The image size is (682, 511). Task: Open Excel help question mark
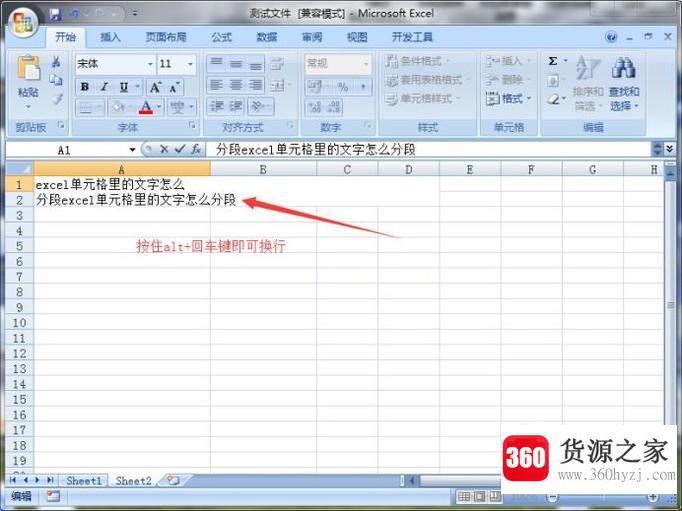click(x=611, y=37)
